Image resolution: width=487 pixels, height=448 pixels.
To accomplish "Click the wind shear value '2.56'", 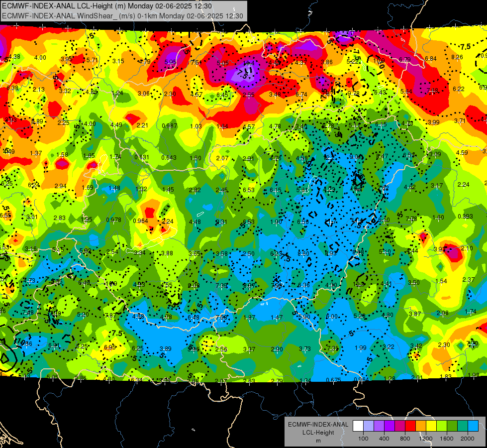I will click(221, 349).
